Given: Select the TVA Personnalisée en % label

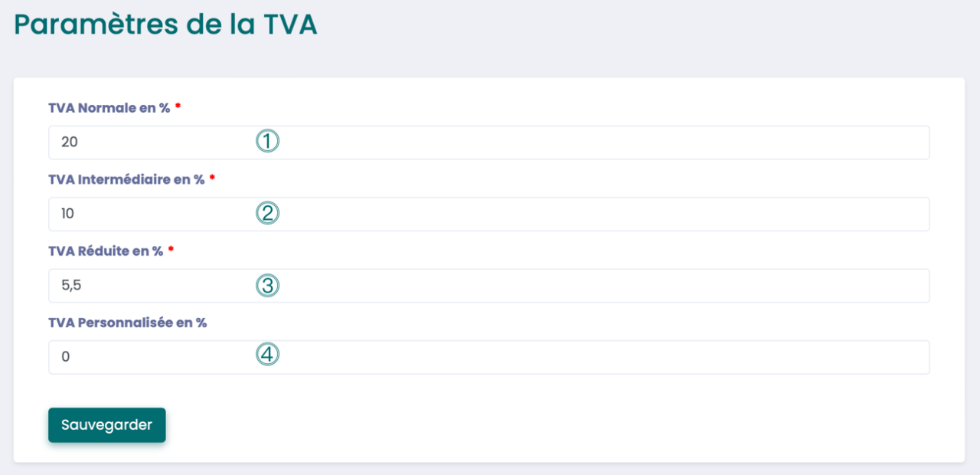Looking at the screenshot, I should click(127, 322).
